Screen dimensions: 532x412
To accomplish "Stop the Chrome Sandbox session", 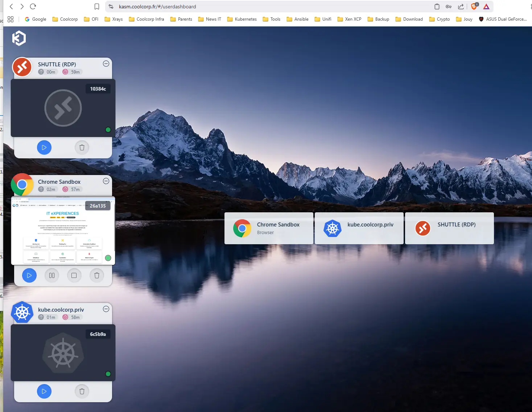I will pyautogui.click(x=74, y=275).
